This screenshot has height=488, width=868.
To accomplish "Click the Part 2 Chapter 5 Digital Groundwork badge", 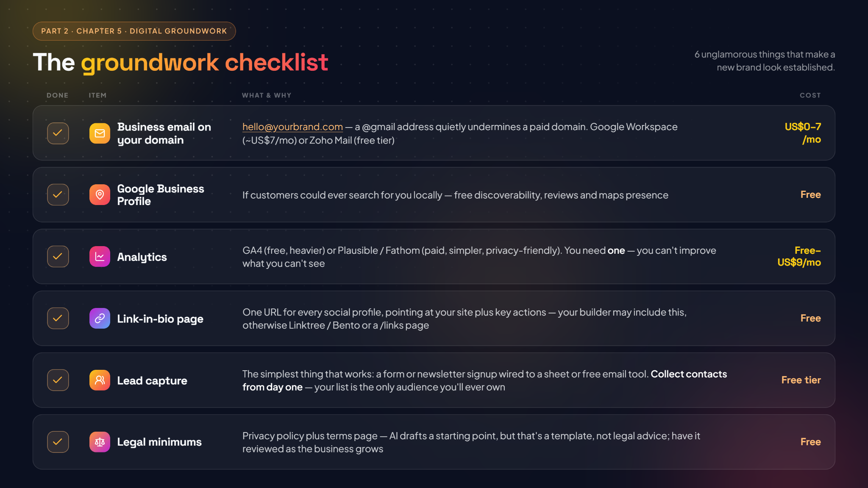I will pyautogui.click(x=134, y=31).
